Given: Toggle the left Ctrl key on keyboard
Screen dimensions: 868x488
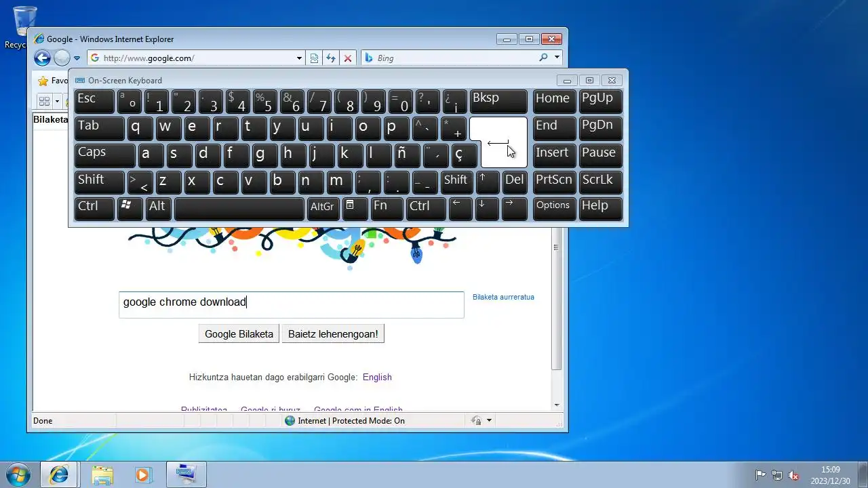Looking at the screenshot, I should point(94,209).
